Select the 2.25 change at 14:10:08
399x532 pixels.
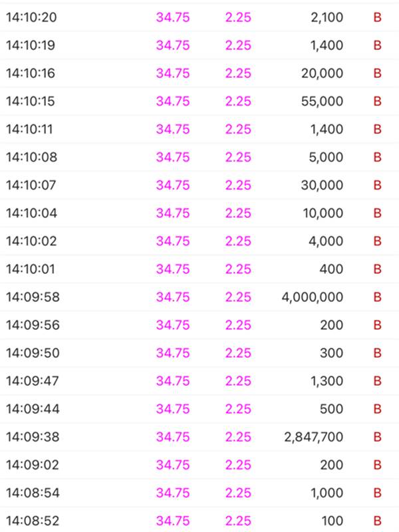(x=238, y=157)
